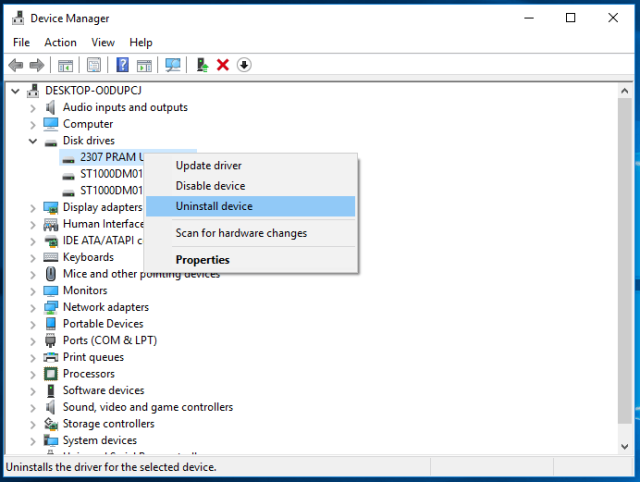
Task: Collapse the Disk drives category
Action: [34, 141]
